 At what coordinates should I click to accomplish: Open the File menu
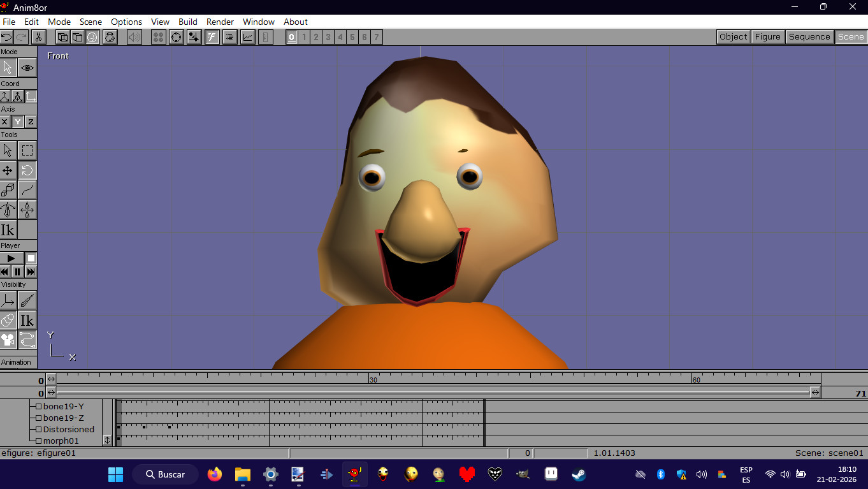(9, 22)
